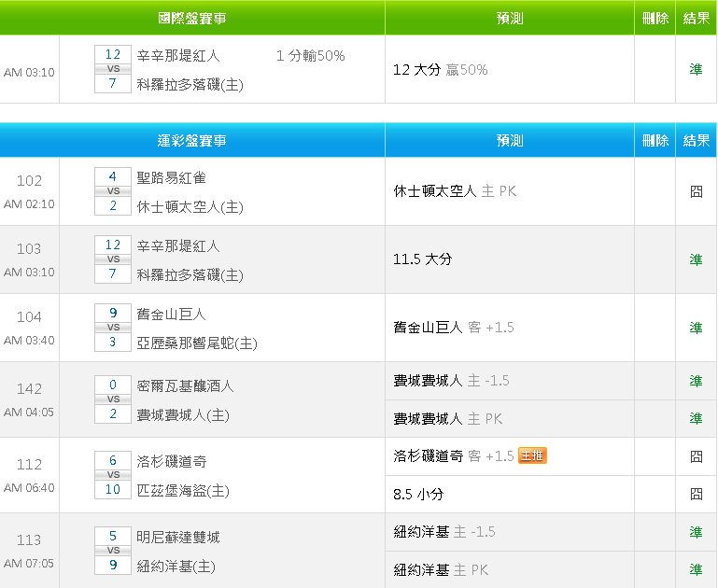Click 辛辛那堤紅人 in 國際盤 row
This screenshot has width=718, height=588.
178,55
